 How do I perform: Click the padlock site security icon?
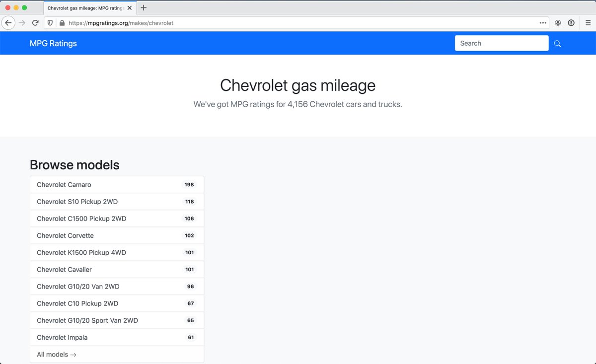click(x=62, y=23)
